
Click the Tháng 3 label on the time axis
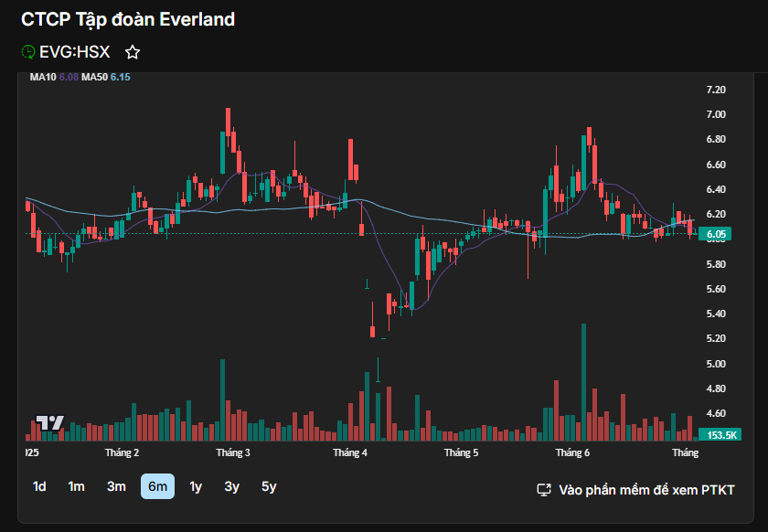[233, 452]
